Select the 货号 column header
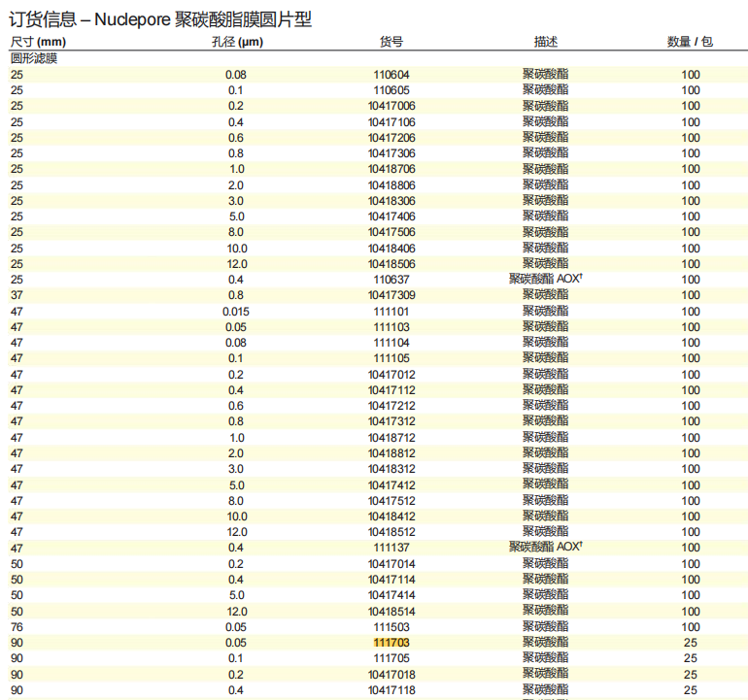Image resolution: width=748 pixels, height=700 pixels. click(x=391, y=42)
